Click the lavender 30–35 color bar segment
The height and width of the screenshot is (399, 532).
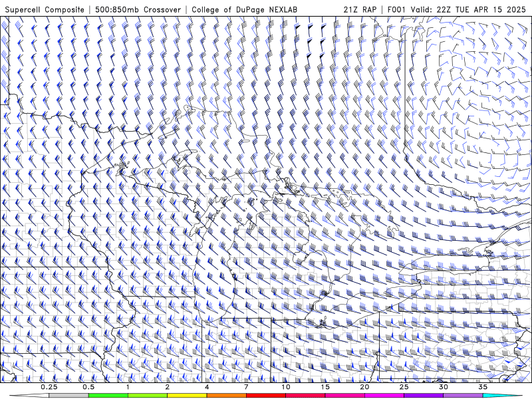(x=463, y=396)
